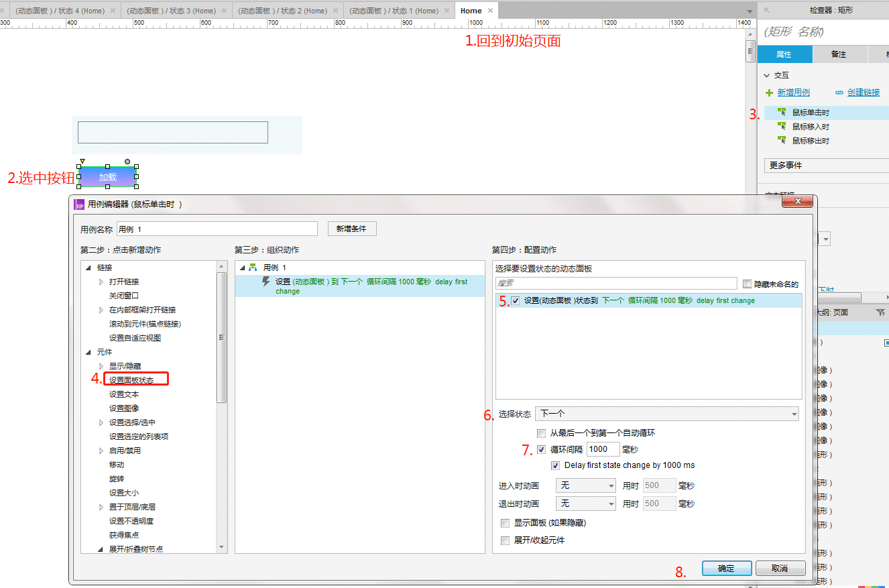Open the 属性 tab in inspector
The height and width of the screenshot is (588, 889).
pyautogui.click(x=784, y=54)
